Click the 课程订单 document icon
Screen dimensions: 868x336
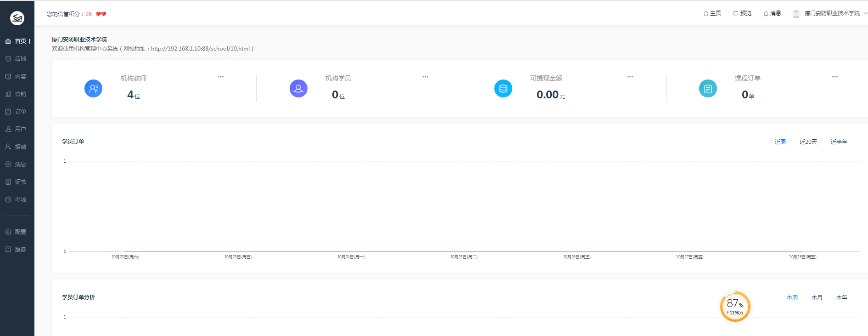point(708,88)
